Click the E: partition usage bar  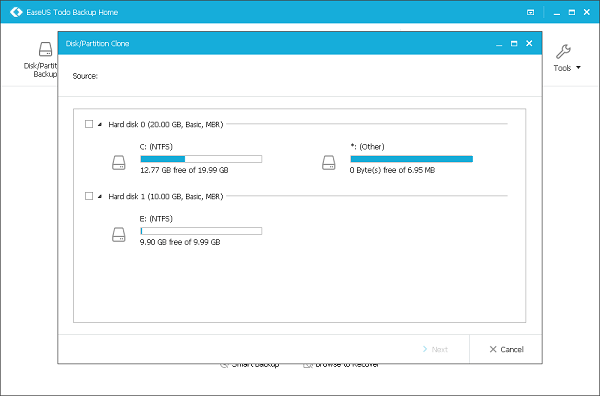click(x=201, y=231)
